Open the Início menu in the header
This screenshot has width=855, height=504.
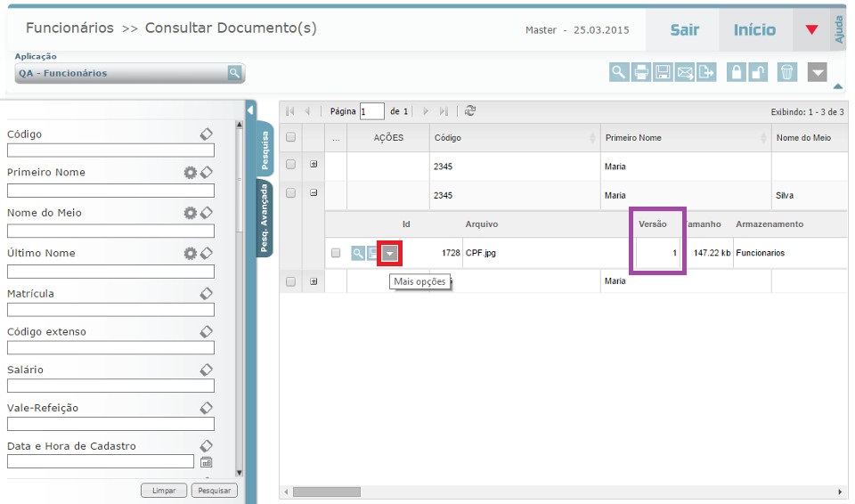tap(754, 30)
